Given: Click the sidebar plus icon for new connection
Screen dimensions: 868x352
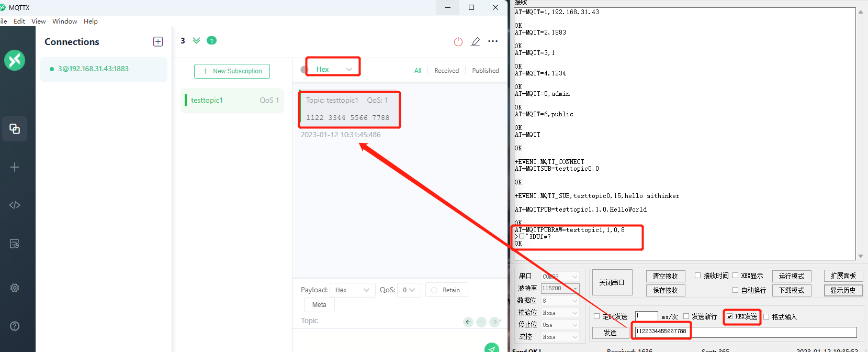Looking at the screenshot, I should tap(15, 167).
